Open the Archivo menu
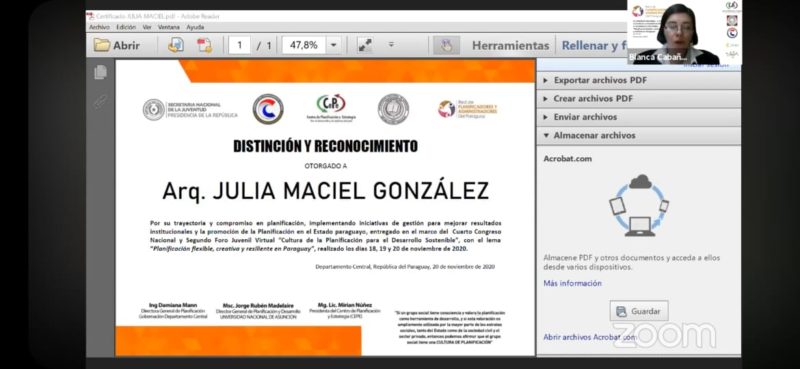The width and height of the screenshot is (800, 369). click(x=99, y=28)
